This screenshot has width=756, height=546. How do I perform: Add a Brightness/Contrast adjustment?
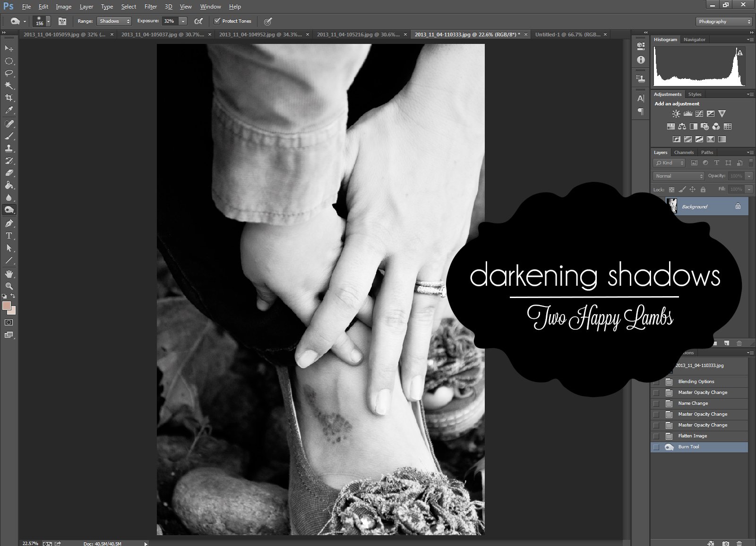676,114
